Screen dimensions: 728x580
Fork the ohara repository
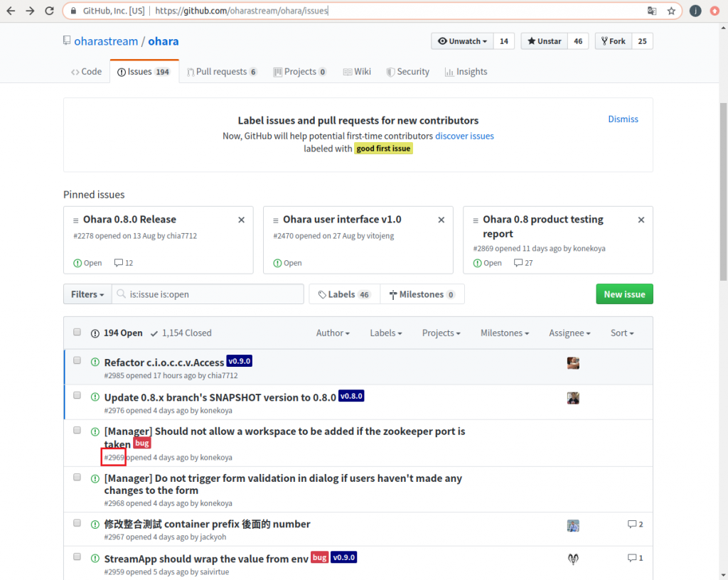(x=614, y=41)
